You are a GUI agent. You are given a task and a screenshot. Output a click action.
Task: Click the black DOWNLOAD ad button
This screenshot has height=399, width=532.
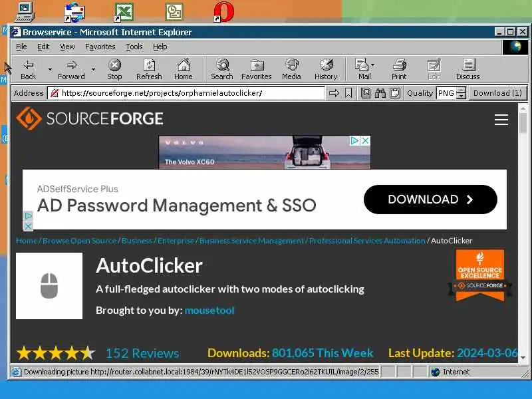click(430, 199)
